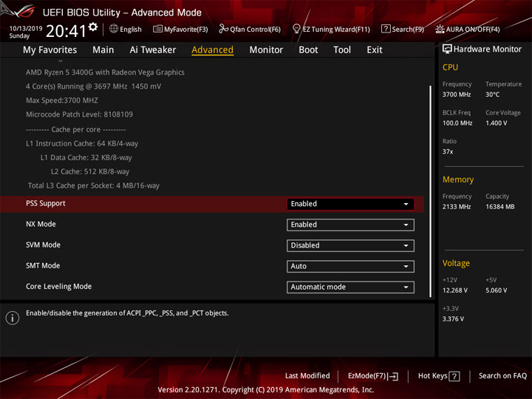The height and width of the screenshot is (399, 532).
Task: Select the Core Leveling Mode label
Action: [58, 287]
